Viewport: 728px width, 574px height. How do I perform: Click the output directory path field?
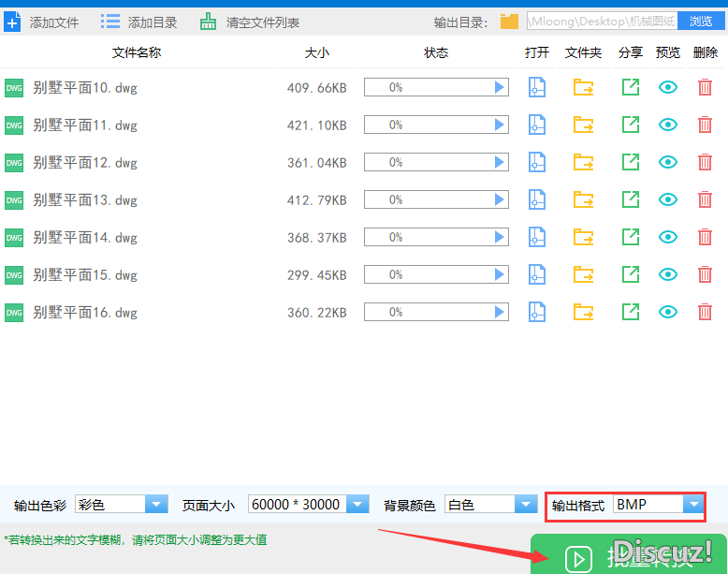tap(604, 21)
